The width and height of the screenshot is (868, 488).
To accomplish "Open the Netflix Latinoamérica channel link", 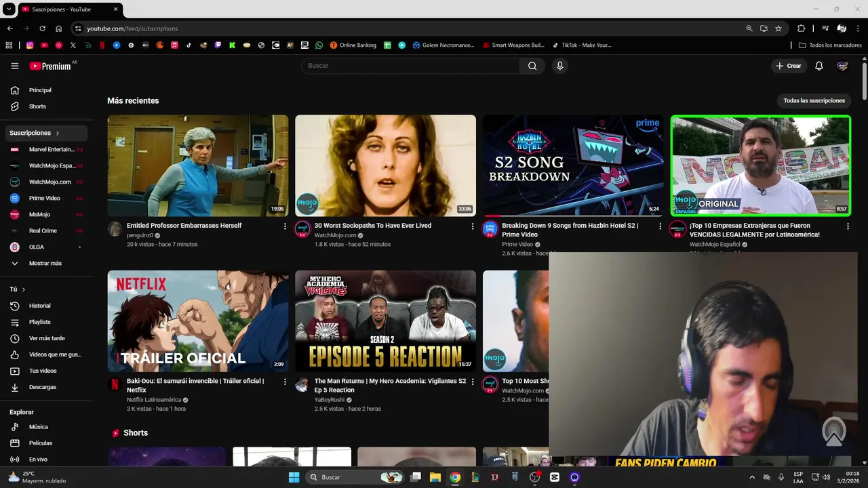I will (x=154, y=400).
